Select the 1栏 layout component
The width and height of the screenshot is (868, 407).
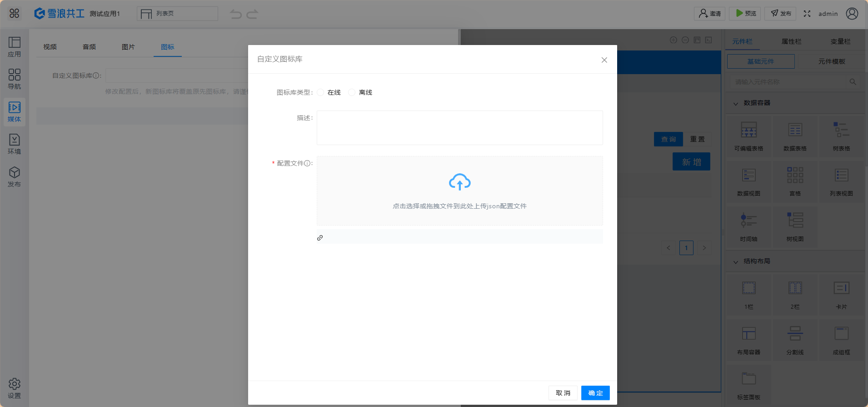click(749, 295)
